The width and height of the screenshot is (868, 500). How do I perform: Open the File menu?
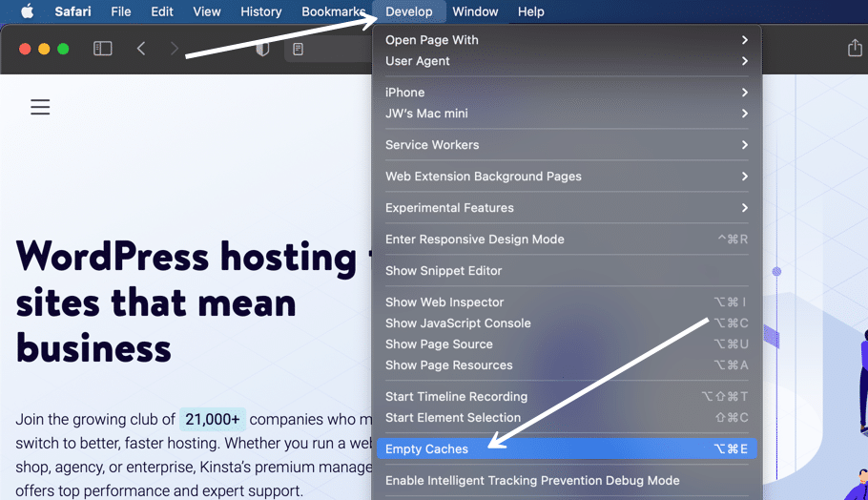[121, 11]
